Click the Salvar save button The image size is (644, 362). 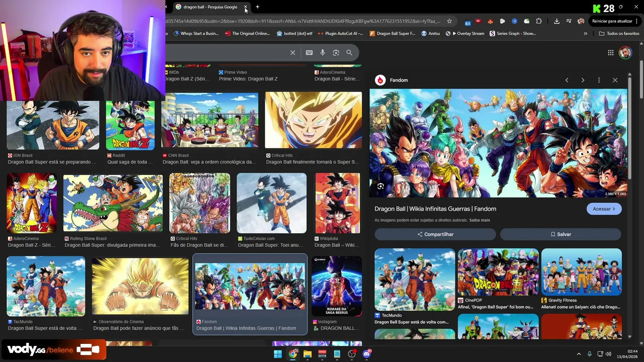pos(560,234)
